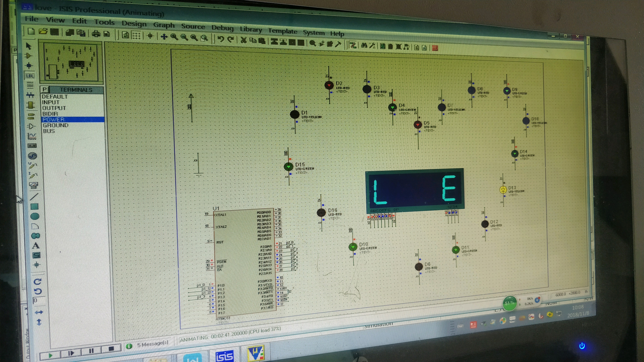Click the rotate clockwise icon
The height and width of the screenshot is (362, 644).
37,282
